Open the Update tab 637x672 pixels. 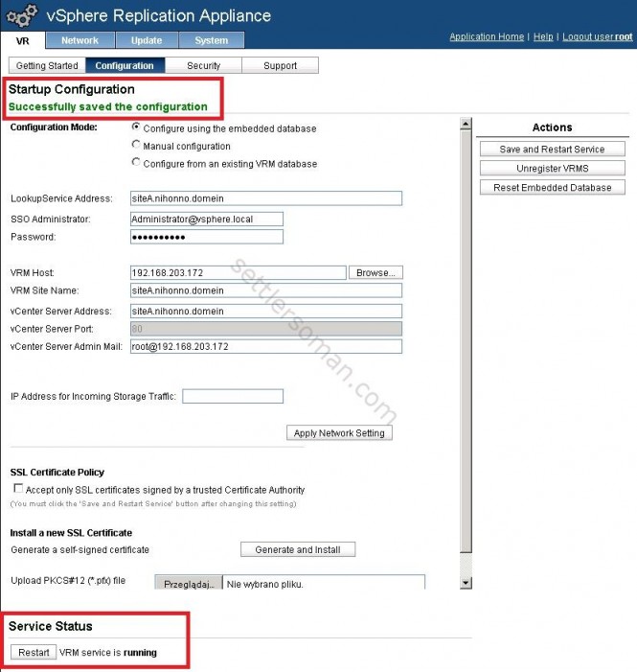pos(146,40)
